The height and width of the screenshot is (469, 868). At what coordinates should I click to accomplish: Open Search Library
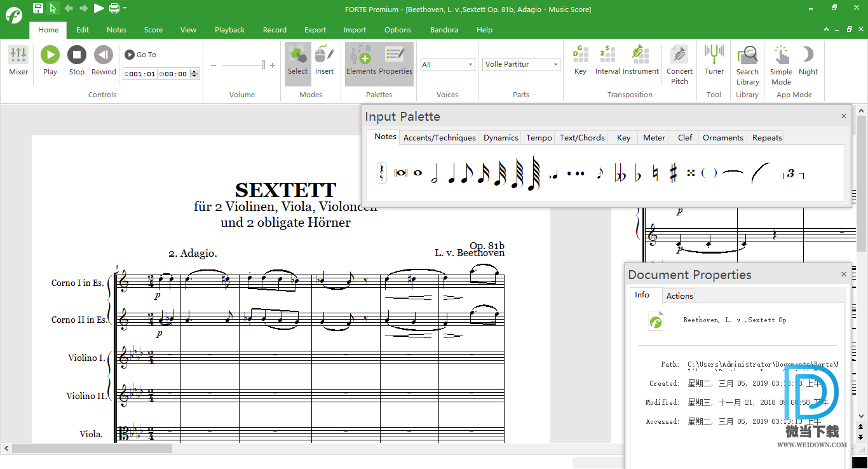point(747,65)
